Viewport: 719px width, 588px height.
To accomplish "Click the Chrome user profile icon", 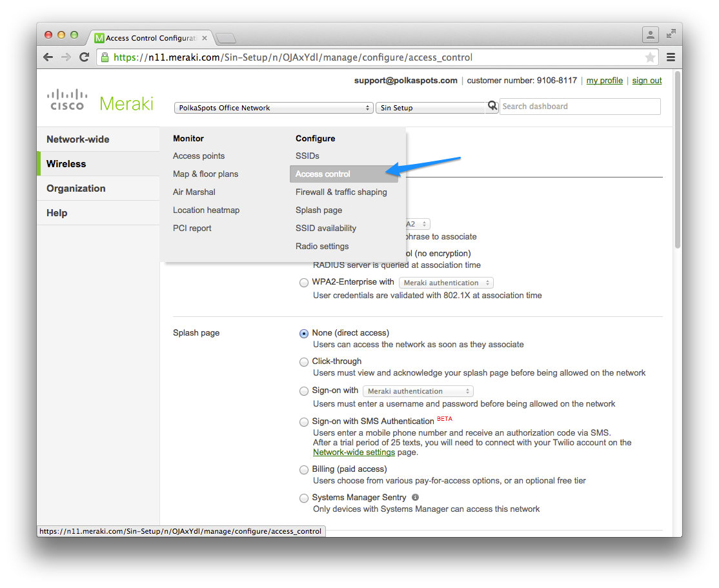I will point(650,35).
